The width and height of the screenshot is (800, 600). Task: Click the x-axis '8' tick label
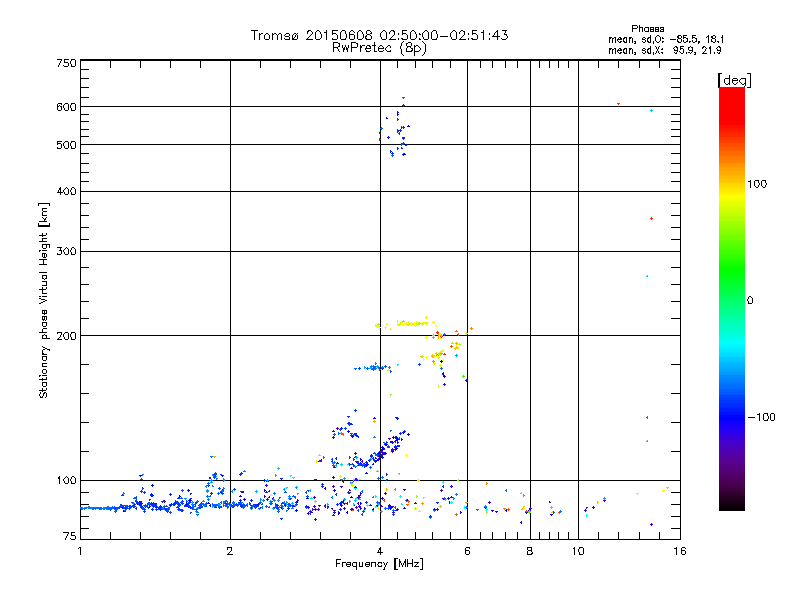[530, 551]
